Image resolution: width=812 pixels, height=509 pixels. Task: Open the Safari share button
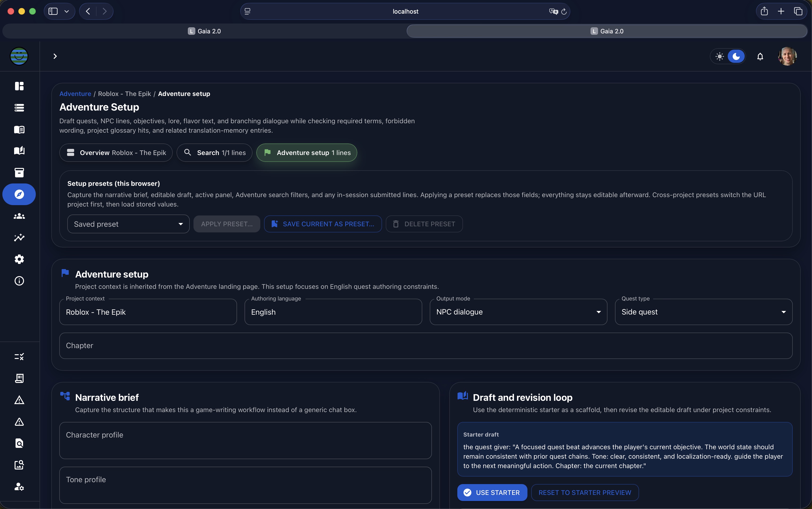pyautogui.click(x=764, y=12)
